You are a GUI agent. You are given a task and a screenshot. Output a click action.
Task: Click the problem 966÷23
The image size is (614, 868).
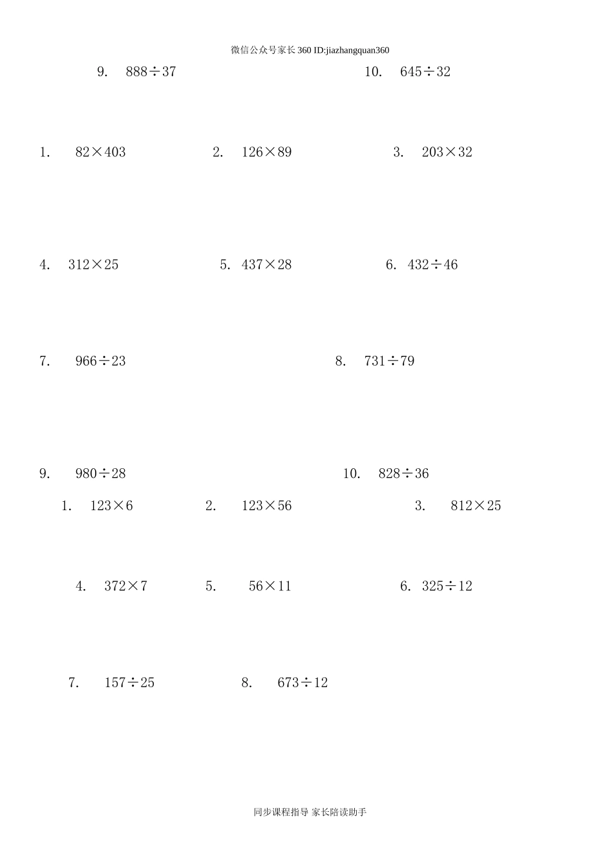pyautogui.click(x=100, y=361)
